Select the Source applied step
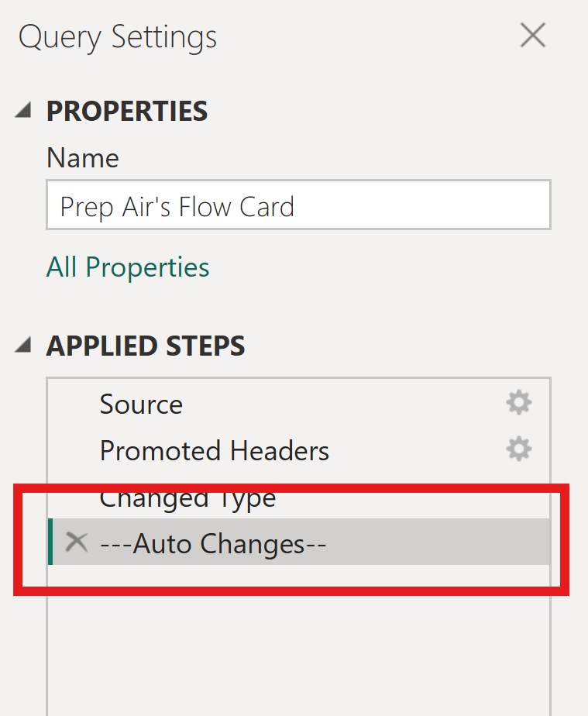Screen dimensions: 588x716 [x=141, y=404]
